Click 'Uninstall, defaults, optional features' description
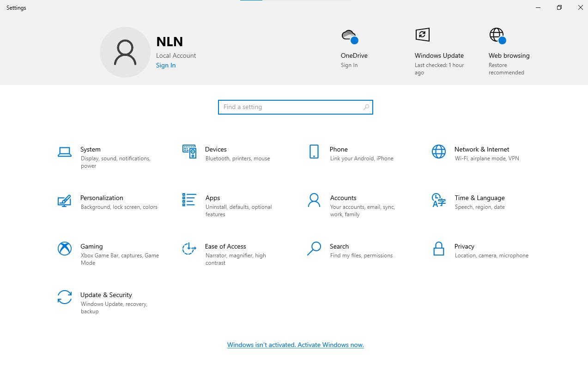 coord(238,211)
